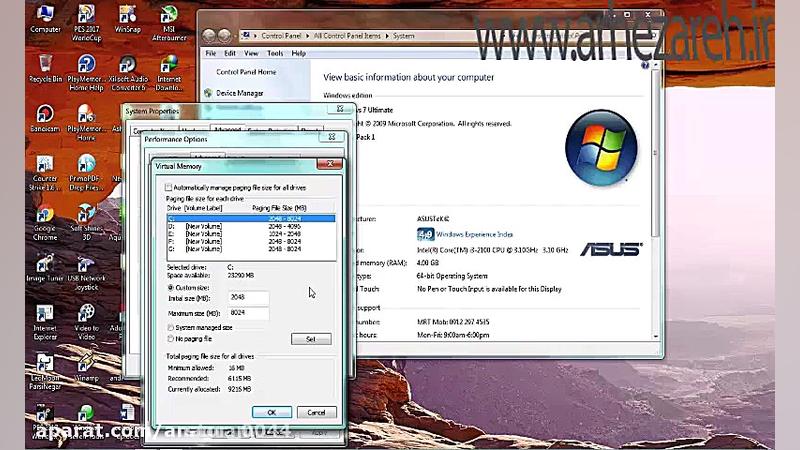Screen dimensions: 800x450
Task: Select the PlayMemories Home shortcut
Action: (86, 122)
